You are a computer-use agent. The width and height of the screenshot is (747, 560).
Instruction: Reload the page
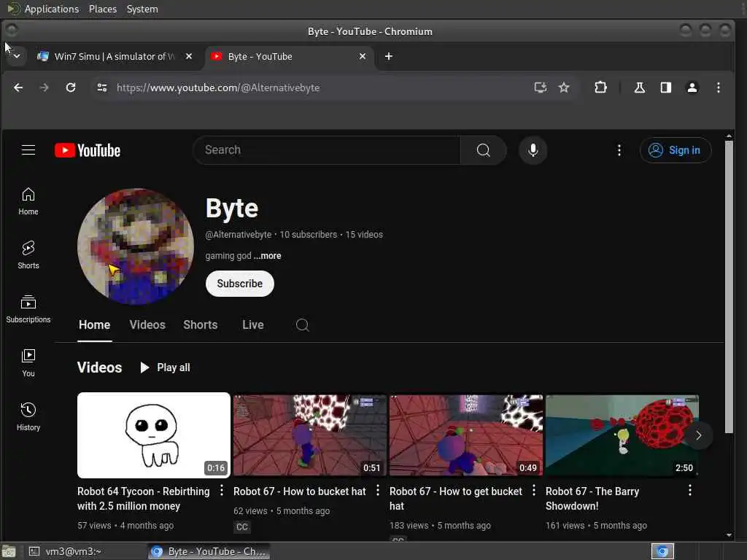tap(71, 87)
